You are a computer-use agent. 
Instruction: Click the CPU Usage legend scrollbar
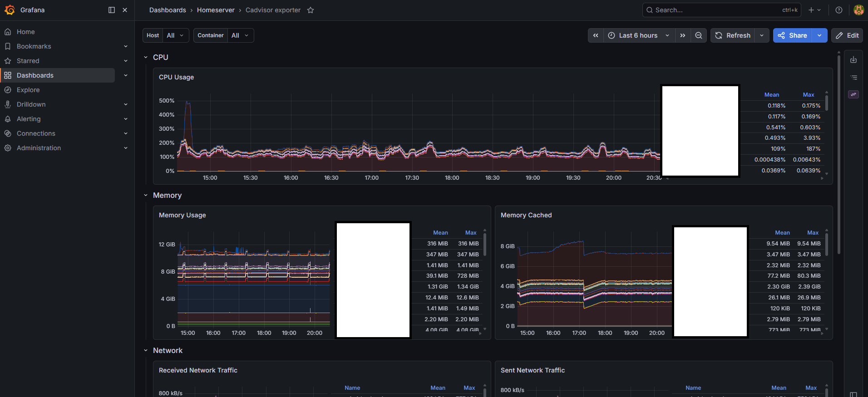click(827, 103)
